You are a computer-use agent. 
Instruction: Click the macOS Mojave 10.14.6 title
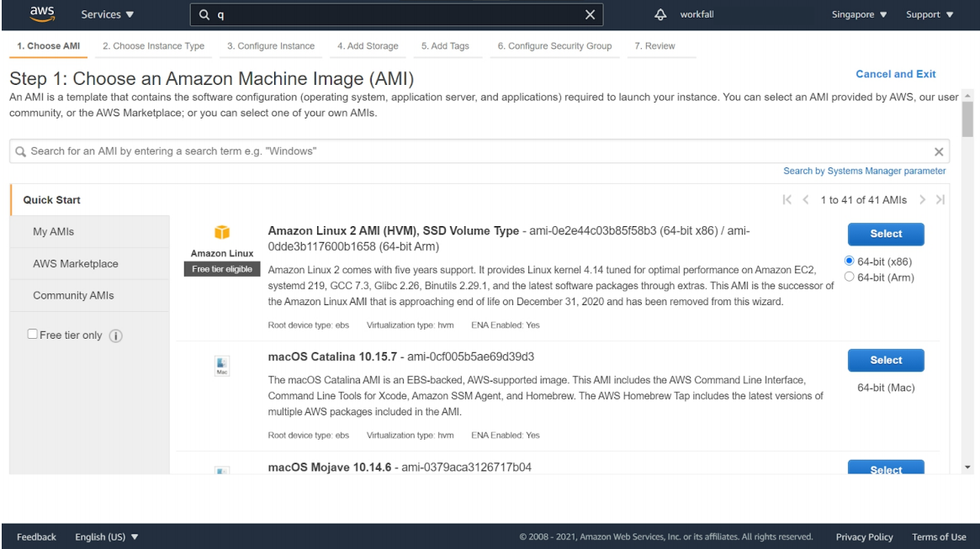(x=330, y=467)
